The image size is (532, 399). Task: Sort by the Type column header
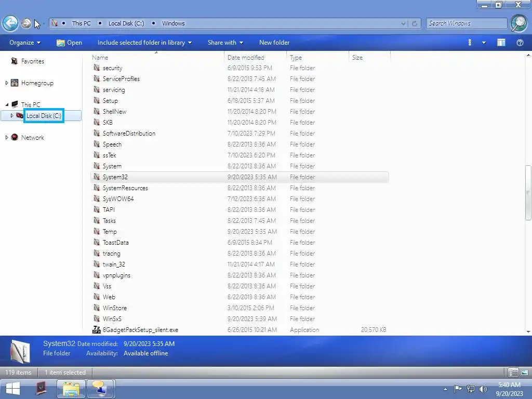318,57
